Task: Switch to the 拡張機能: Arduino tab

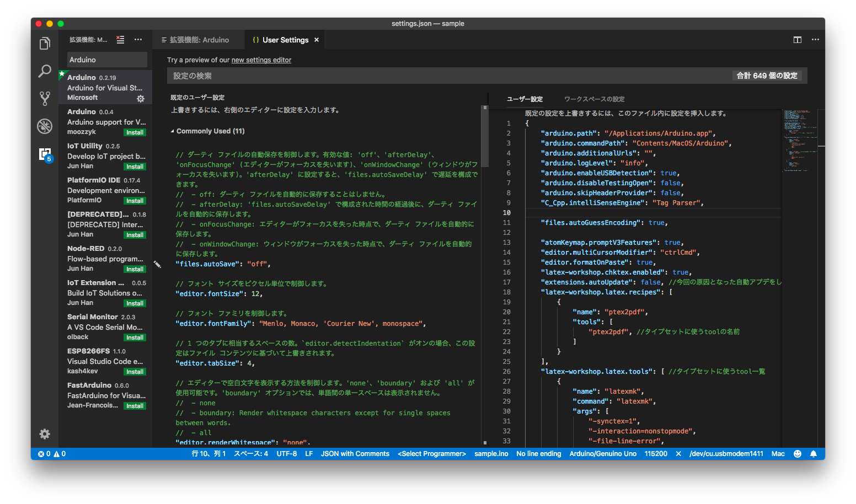Action: pyautogui.click(x=199, y=39)
